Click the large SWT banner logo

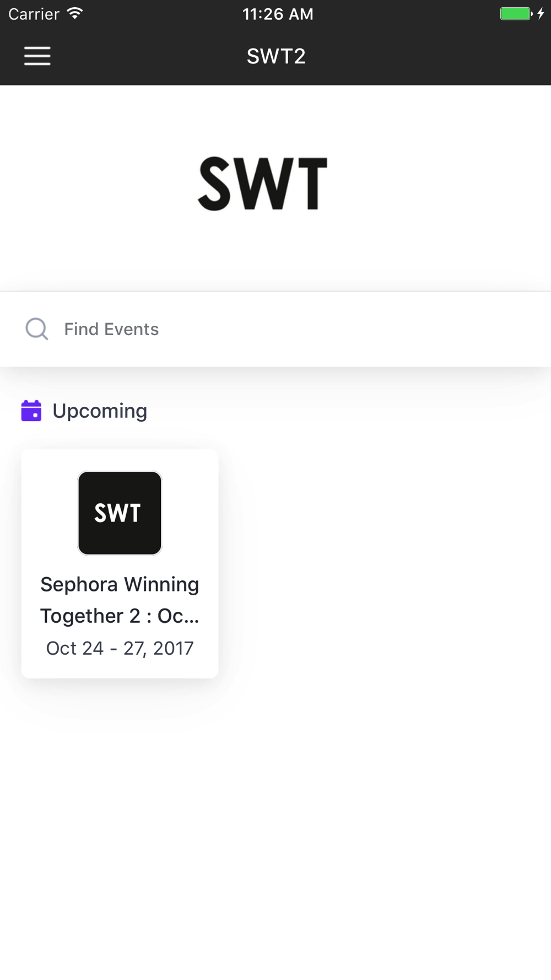coord(263,184)
